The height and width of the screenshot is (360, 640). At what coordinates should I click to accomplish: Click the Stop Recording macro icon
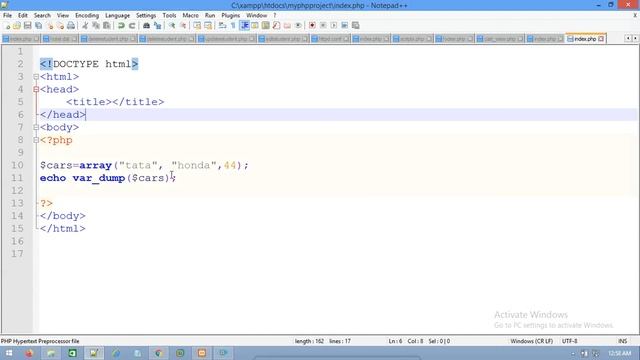[323, 26]
